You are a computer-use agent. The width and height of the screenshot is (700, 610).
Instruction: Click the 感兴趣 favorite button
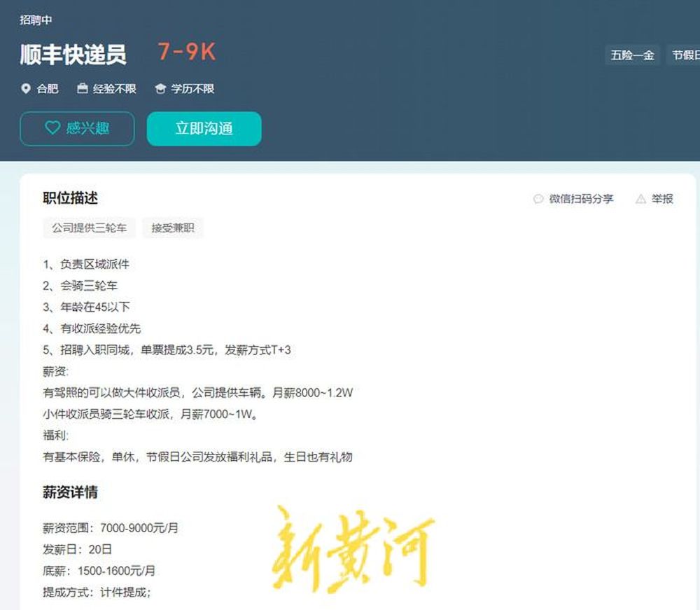(x=77, y=129)
